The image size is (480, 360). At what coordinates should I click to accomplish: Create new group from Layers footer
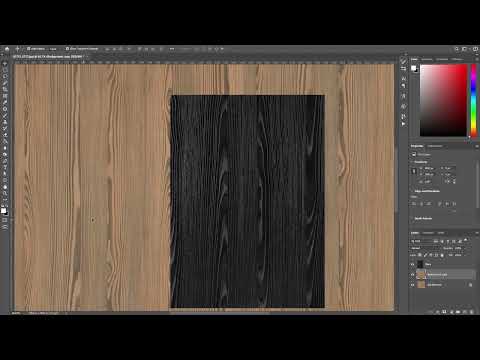pyautogui.click(x=458, y=312)
